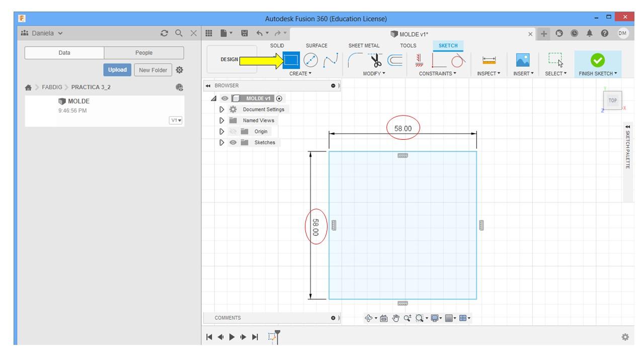Click the Insert Image icon
The height and width of the screenshot is (362, 644).
522,61
